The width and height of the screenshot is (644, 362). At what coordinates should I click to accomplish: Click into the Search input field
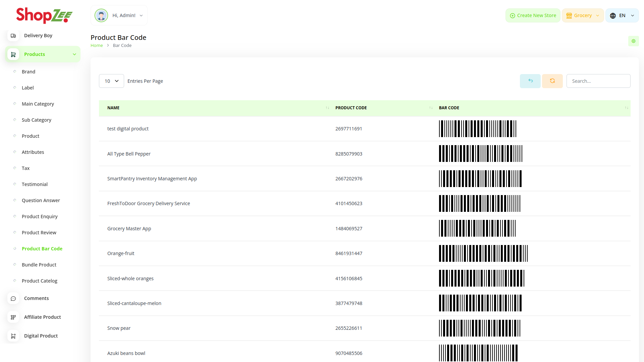tap(598, 81)
